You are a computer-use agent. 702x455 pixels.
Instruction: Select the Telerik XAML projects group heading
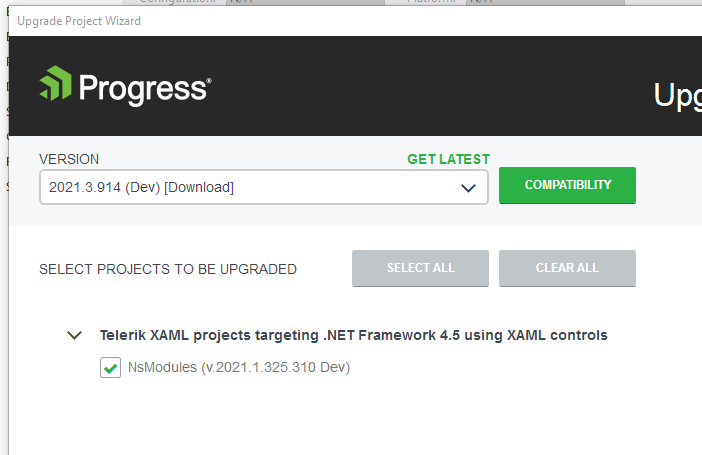[353, 335]
